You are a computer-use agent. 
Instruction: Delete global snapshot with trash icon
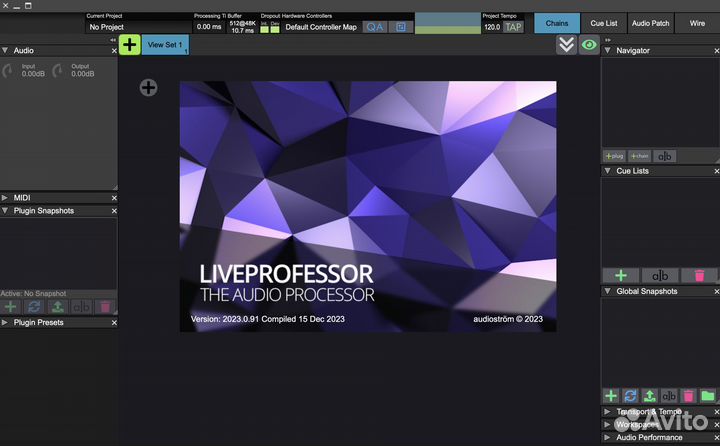click(688, 395)
